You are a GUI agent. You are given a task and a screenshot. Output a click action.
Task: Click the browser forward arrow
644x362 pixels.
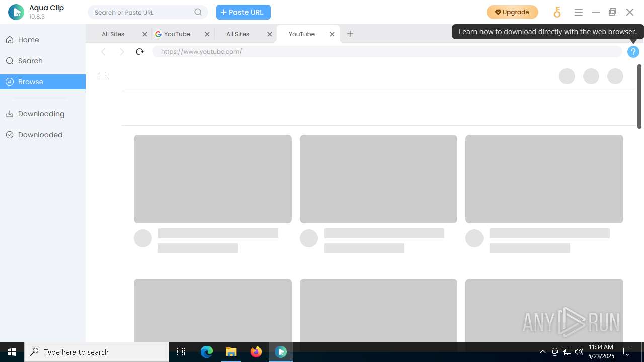click(x=121, y=52)
